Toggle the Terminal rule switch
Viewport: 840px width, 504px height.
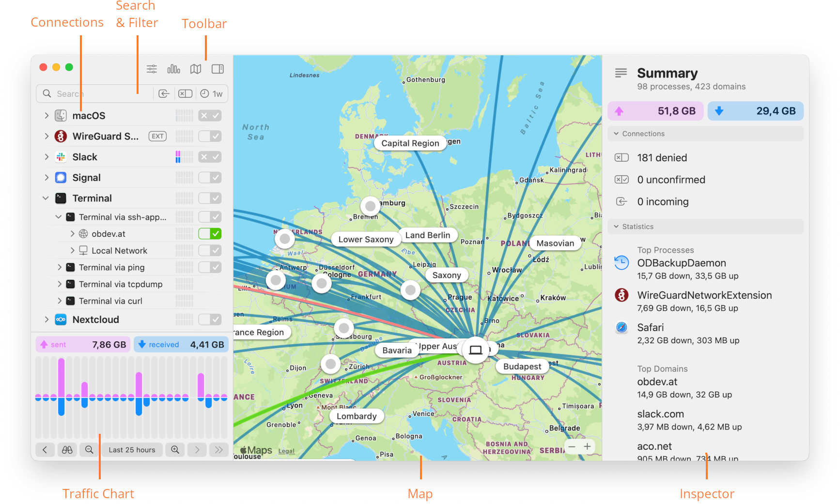tap(210, 198)
